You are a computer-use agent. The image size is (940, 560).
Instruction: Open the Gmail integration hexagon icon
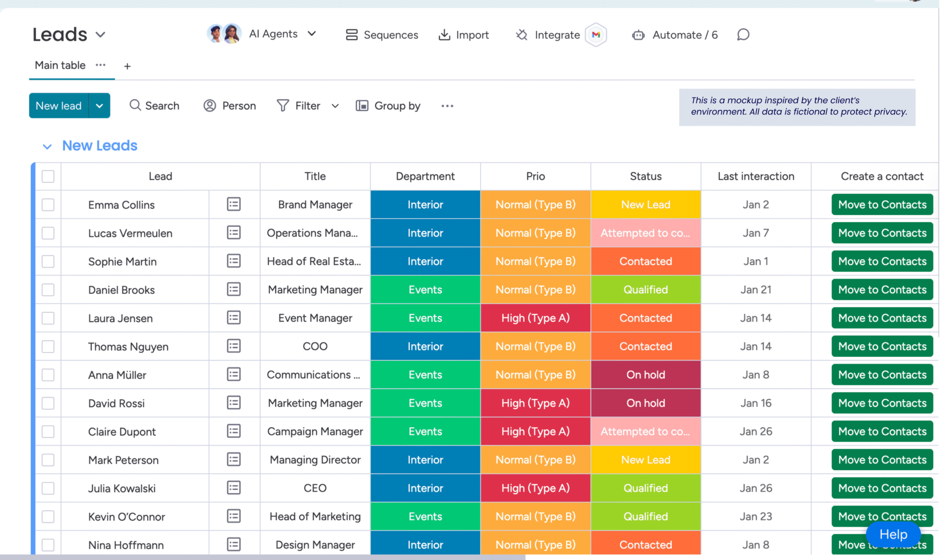(x=596, y=35)
